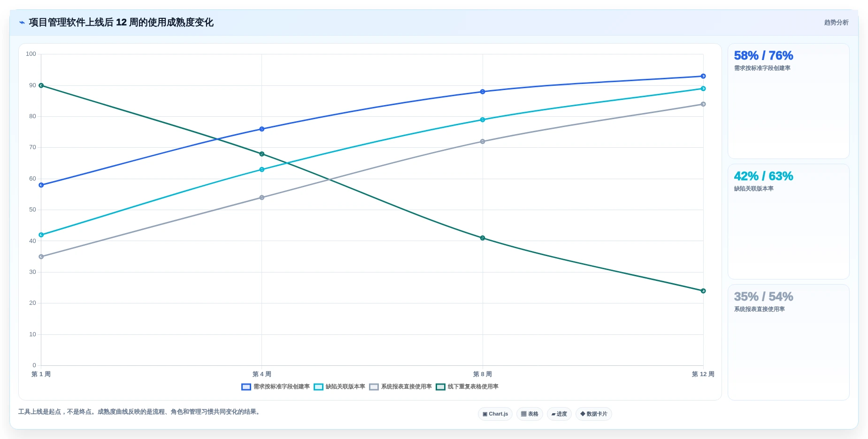This screenshot has width=868, height=439.
Task: Click the cyan data point at 第 12 周
Action: (x=703, y=89)
